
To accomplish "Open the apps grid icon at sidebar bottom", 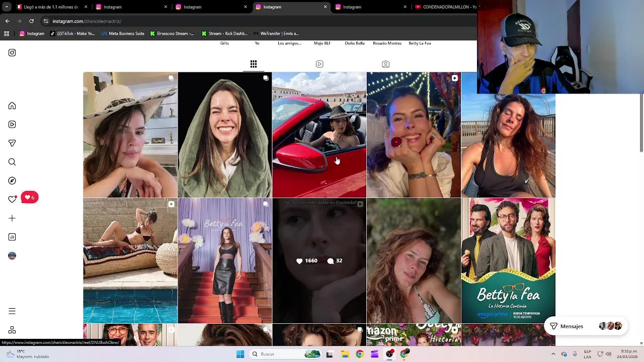I will click(x=12, y=330).
